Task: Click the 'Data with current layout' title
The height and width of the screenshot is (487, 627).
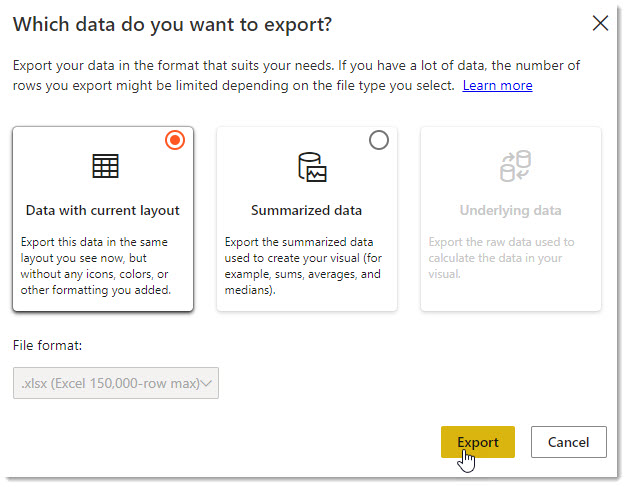Action: point(103,210)
